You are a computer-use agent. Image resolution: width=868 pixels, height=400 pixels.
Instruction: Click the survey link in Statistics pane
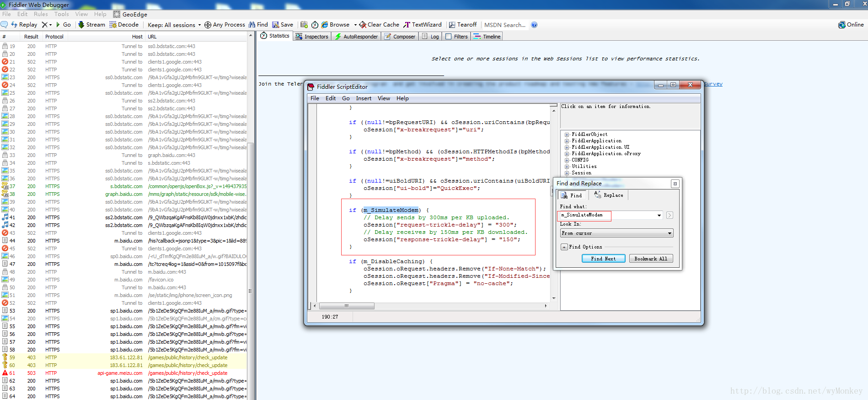click(713, 84)
